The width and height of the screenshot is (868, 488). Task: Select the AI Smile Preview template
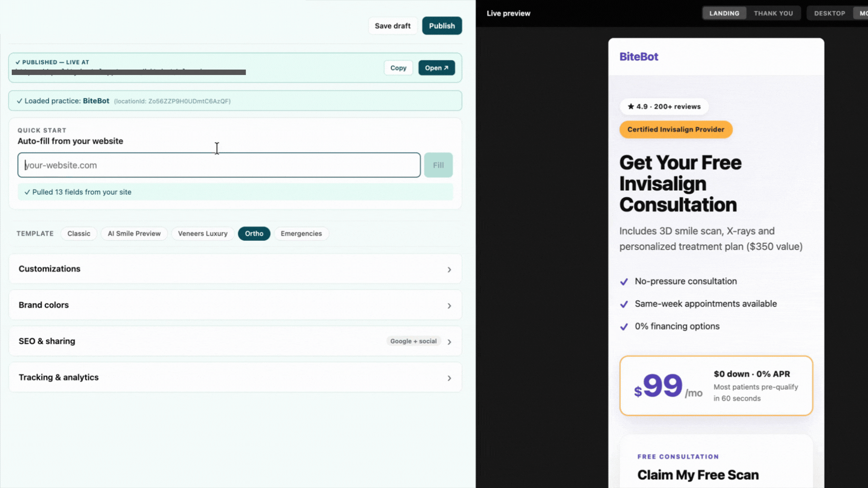tap(134, 234)
